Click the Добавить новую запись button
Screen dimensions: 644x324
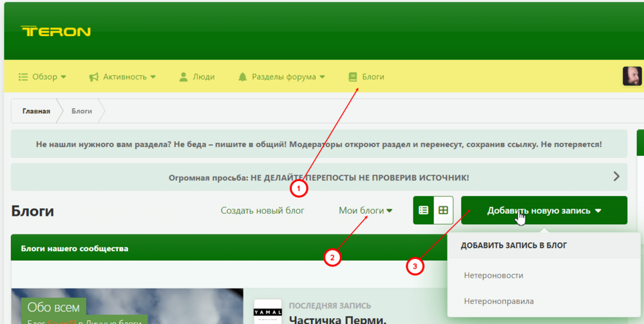click(x=544, y=210)
